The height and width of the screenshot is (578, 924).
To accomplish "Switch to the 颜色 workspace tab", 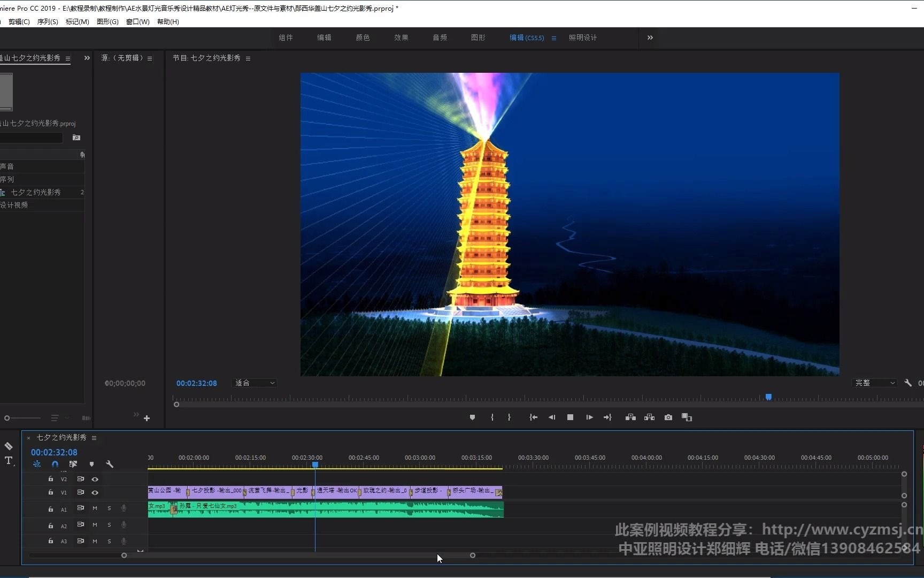I will click(x=363, y=37).
